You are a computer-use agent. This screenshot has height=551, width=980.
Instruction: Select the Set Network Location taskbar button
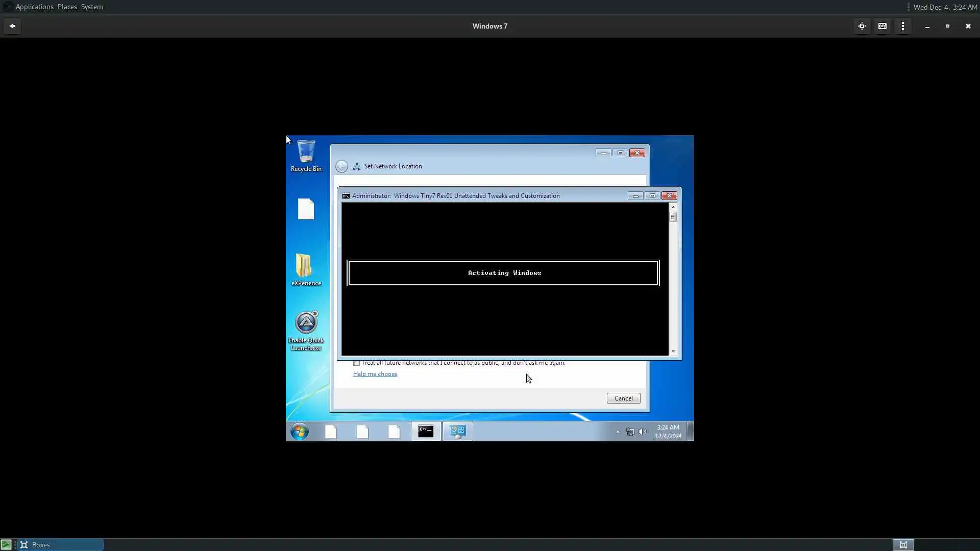(x=457, y=432)
